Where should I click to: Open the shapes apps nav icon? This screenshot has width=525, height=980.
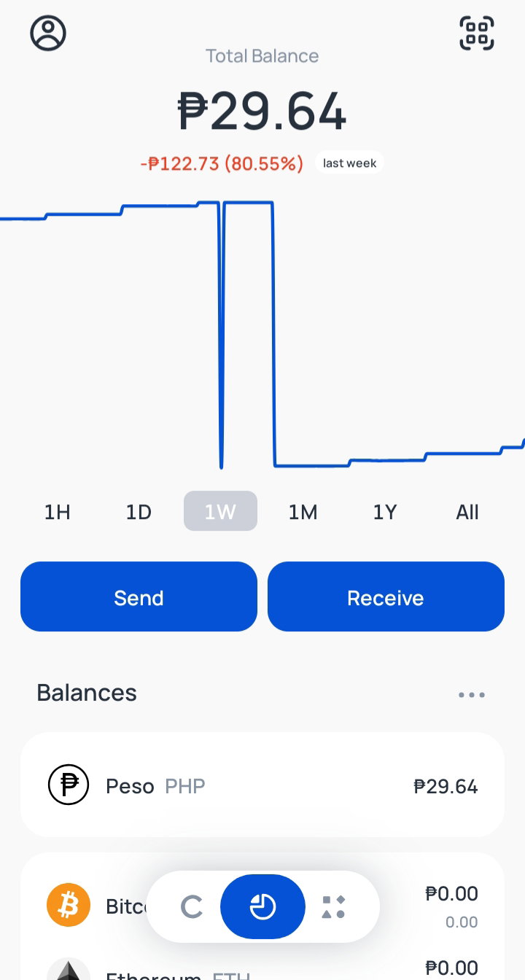coord(333,907)
